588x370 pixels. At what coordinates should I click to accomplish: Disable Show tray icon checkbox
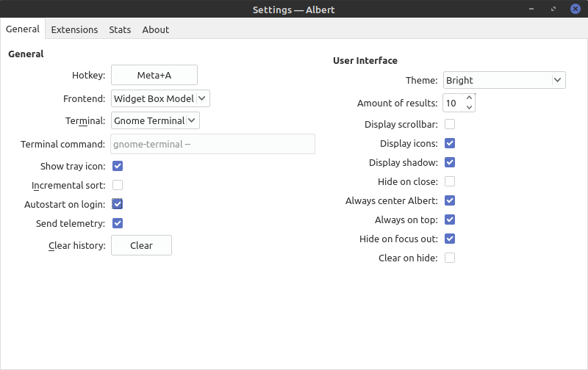[118, 166]
